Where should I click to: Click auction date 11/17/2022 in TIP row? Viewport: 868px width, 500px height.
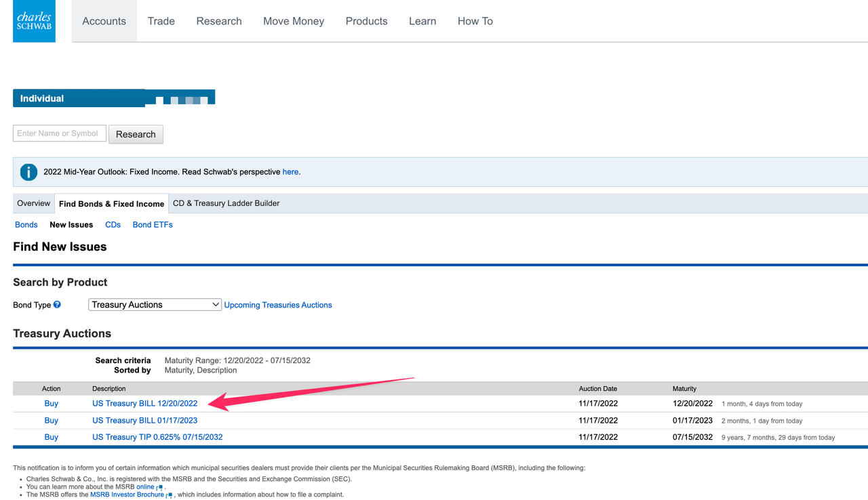point(598,437)
